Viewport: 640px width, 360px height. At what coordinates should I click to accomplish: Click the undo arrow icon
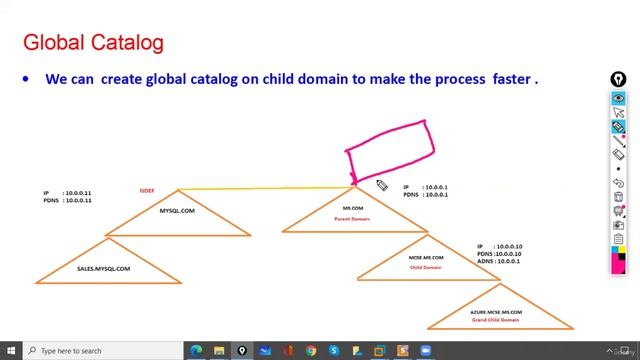click(618, 183)
